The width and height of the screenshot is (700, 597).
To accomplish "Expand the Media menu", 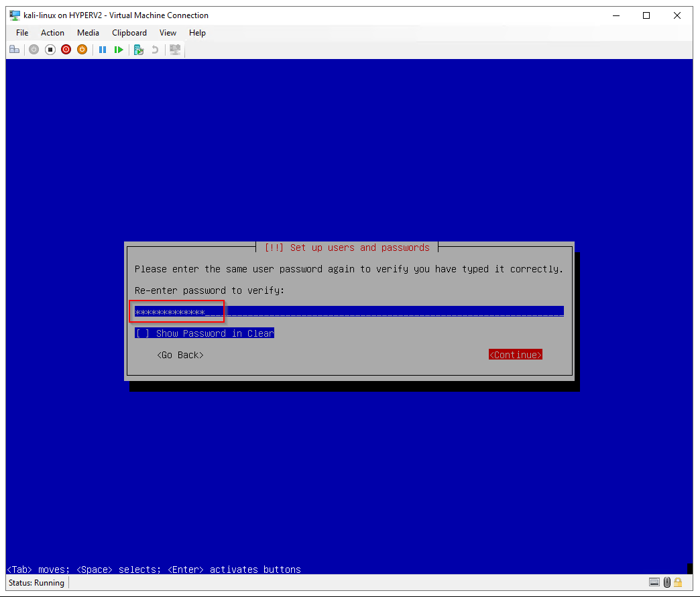I will tap(88, 33).
